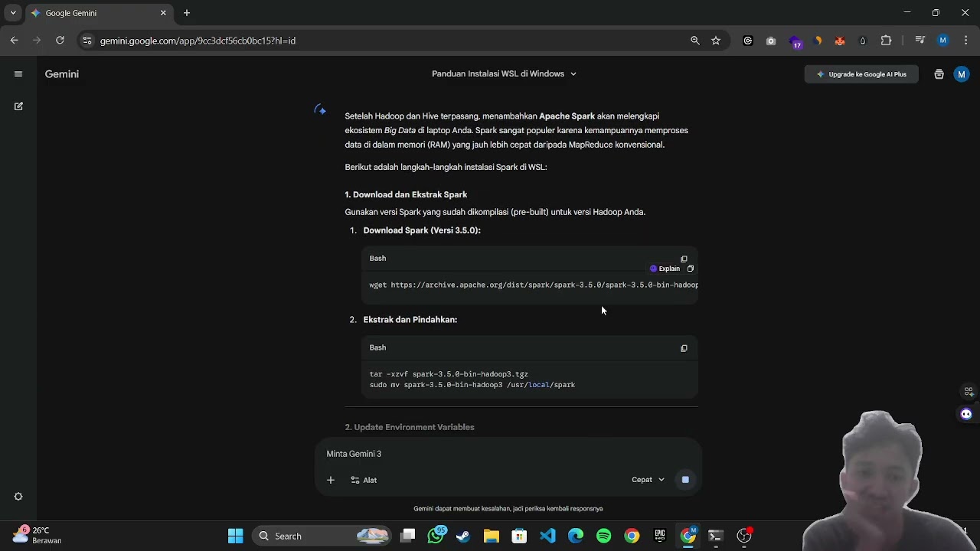The height and width of the screenshot is (551, 980).
Task: Open the Alat tools menu
Action: (x=364, y=480)
